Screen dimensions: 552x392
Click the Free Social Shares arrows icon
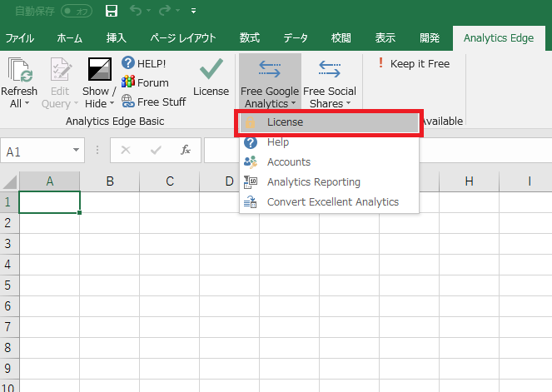click(x=330, y=69)
